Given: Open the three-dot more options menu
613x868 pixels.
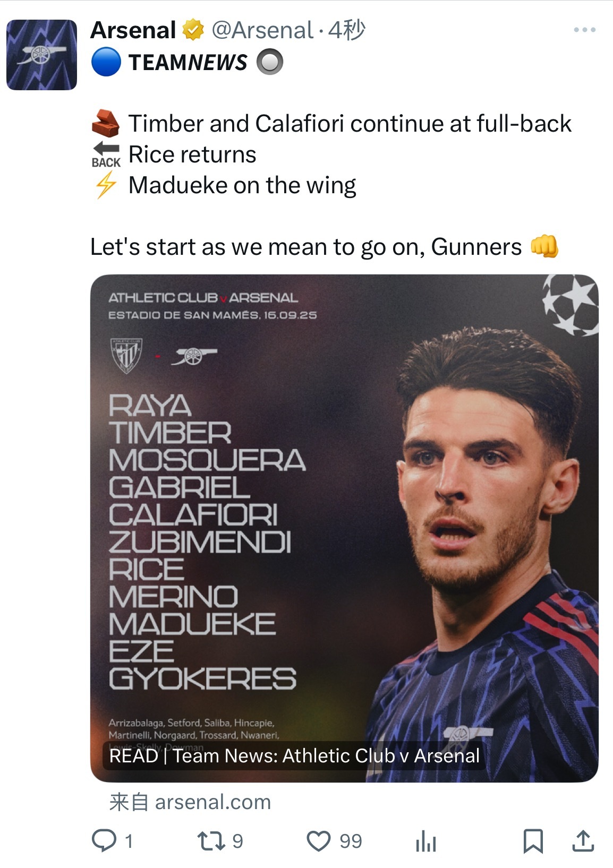Looking at the screenshot, I should point(584,30).
